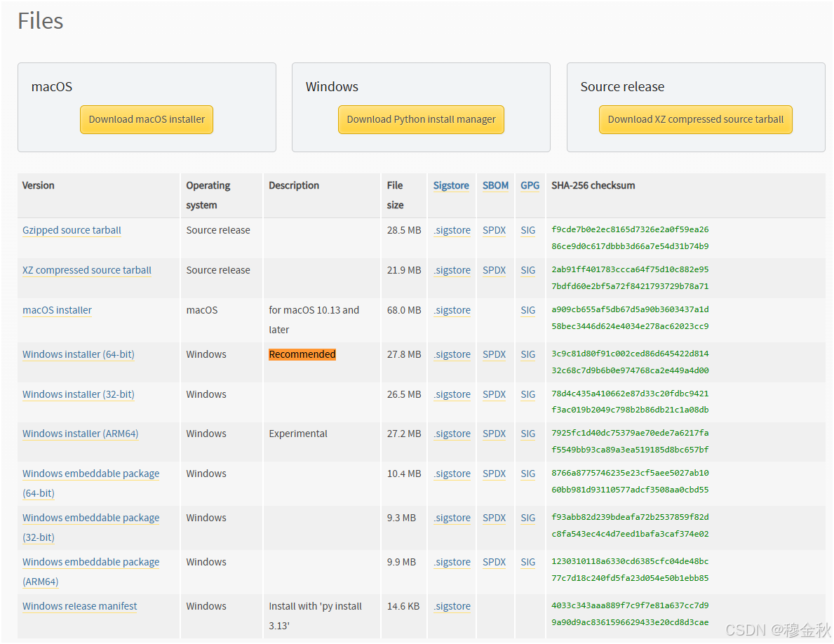Open SPDX for embeddable package (ARM64)
834x644 pixels.
(494, 562)
